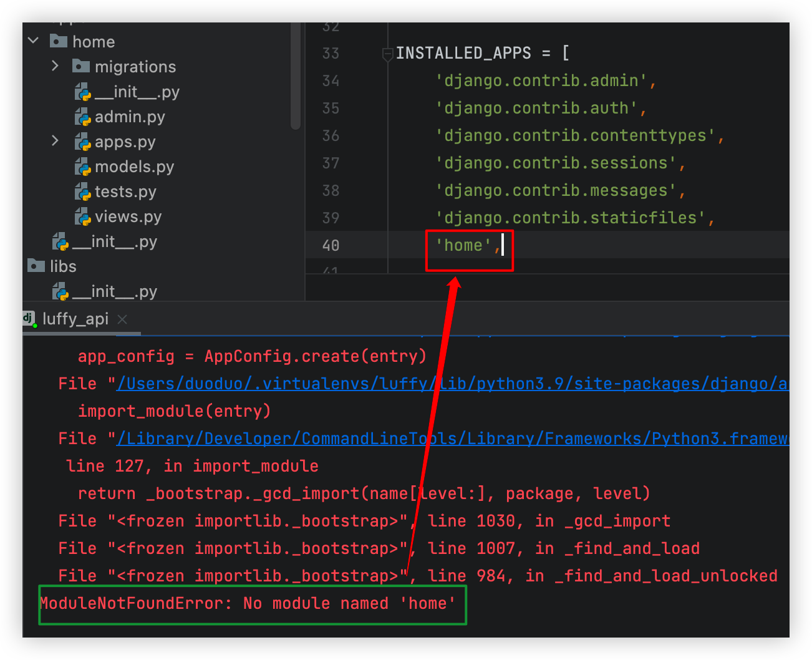Select the migrations folder icon
Image resolution: width=812 pixels, height=660 pixels.
click(x=80, y=66)
